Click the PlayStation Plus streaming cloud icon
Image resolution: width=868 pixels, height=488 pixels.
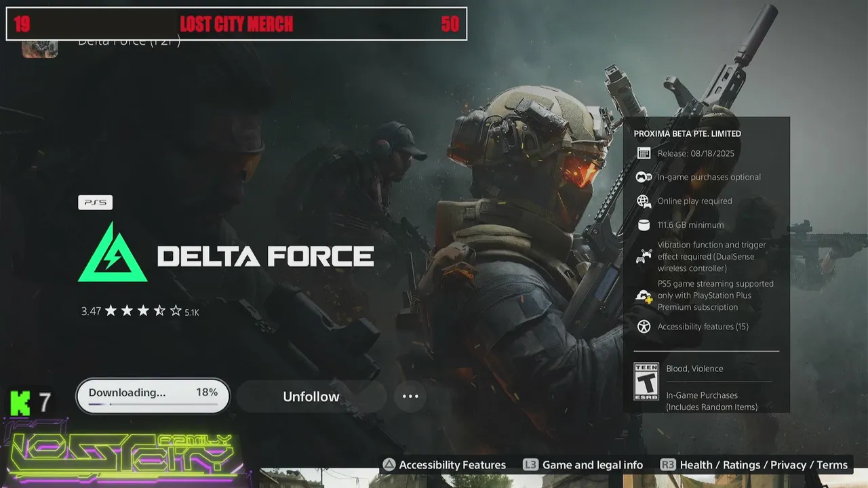tap(644, 296)
